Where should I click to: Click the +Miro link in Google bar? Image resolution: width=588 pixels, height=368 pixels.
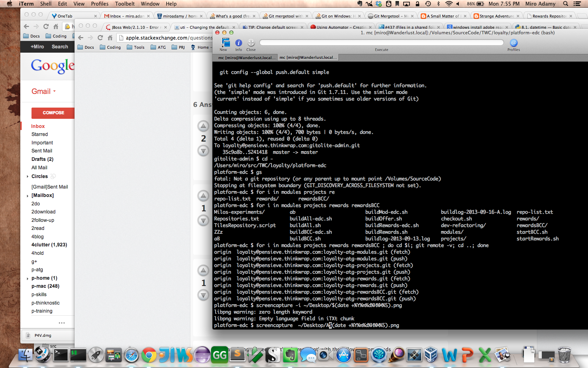pyautogui.click(x=37, y=47)
